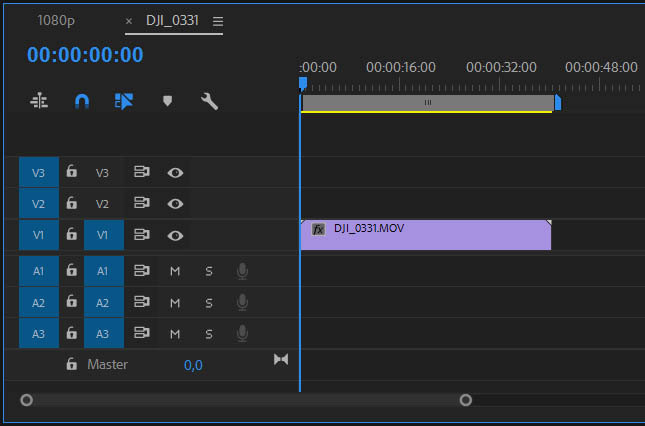Click the work area bar center grip

pos(428,102)
